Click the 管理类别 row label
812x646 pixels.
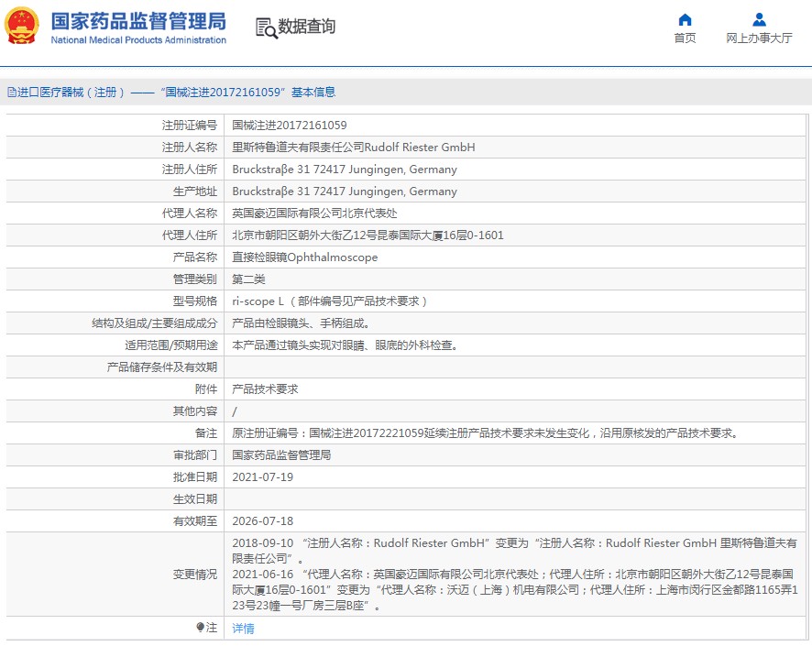[x=195, y=279]
